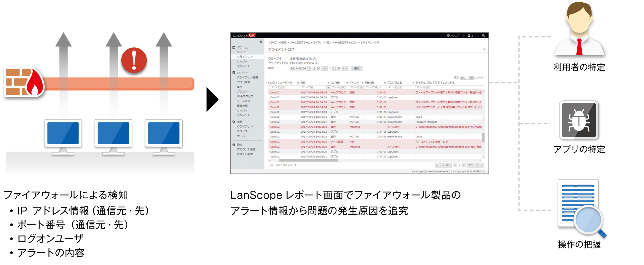
Task: Click the vertical scrollbar thumb of log table
Action: pyautogui.click(x=483, y=137)
